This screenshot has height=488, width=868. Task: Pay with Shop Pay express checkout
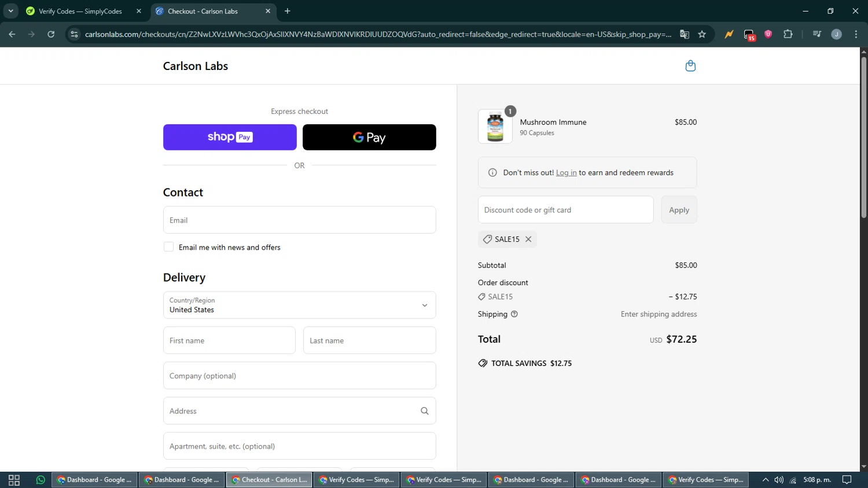point(230,137)
